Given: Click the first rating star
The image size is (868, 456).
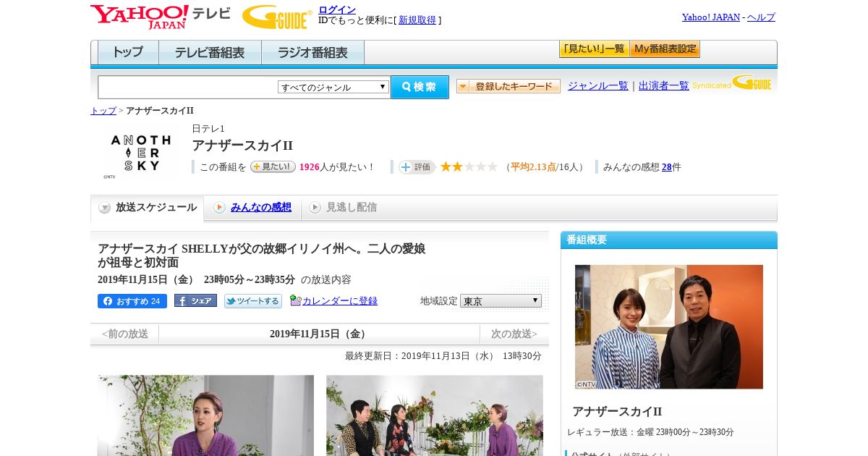Looking at the screenshot, I should click(x=446, y=166).
